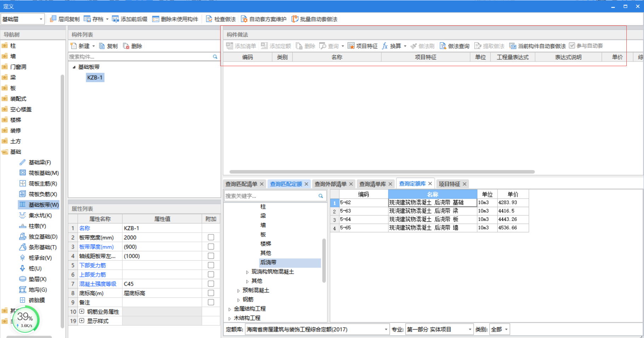Click quota tree vertical scrollbar
Screen dimensions: 644x338
pos(324,260)
